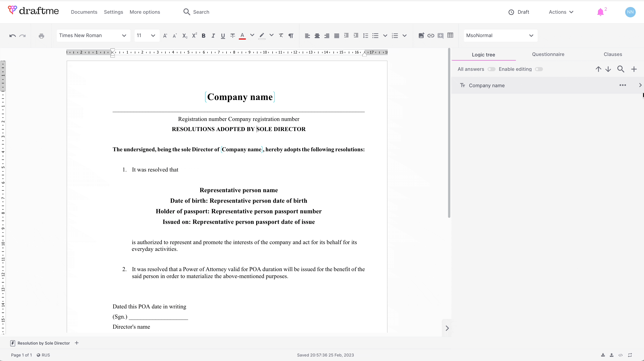Toggle the All answers switch
This screenshot has width=644, height=361.
491,69
